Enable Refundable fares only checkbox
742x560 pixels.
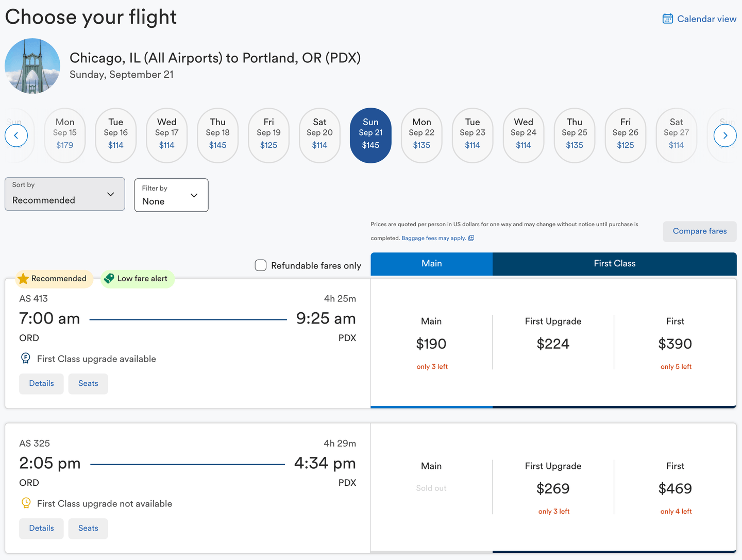(x=261, y=265)
